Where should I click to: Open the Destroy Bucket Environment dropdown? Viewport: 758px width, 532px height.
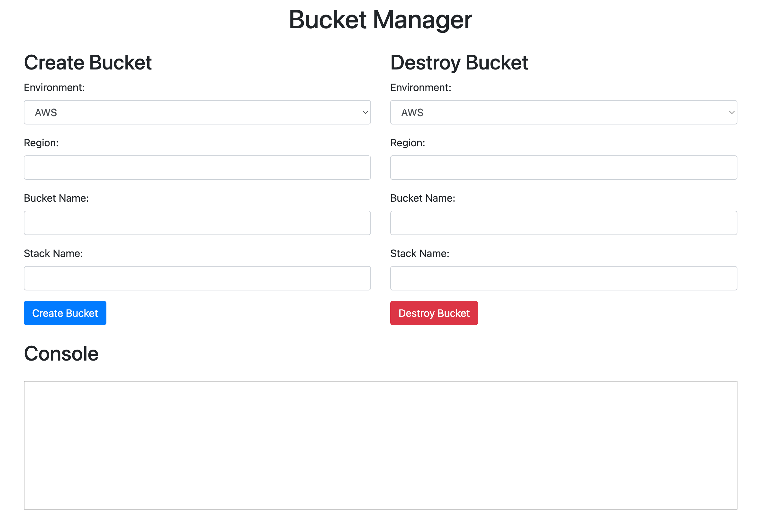563,112
